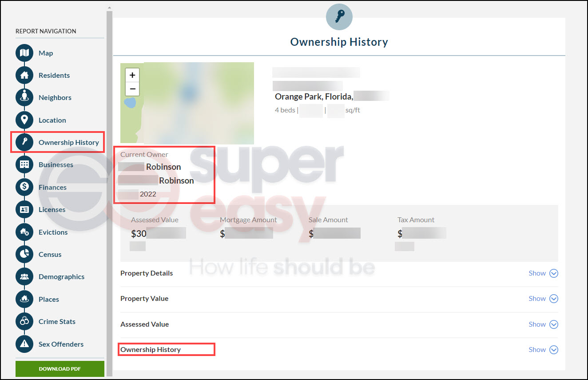This screenshot has width=588, height=380.
Task: Zoom out on the map thumbnail
Action: pyautogui.click(x=132, y=89)
